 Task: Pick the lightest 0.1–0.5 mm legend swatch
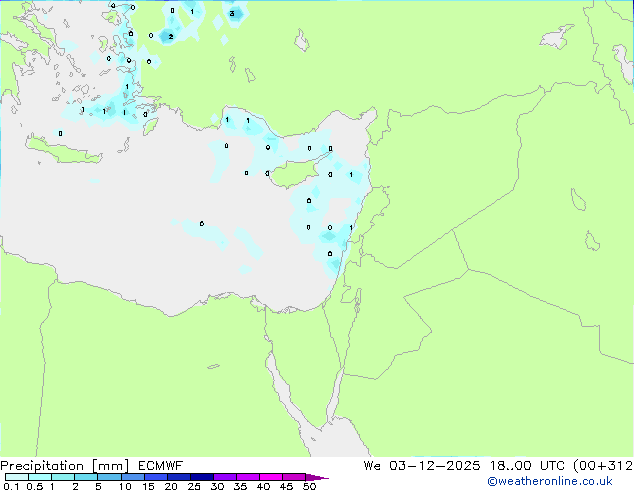17,477
